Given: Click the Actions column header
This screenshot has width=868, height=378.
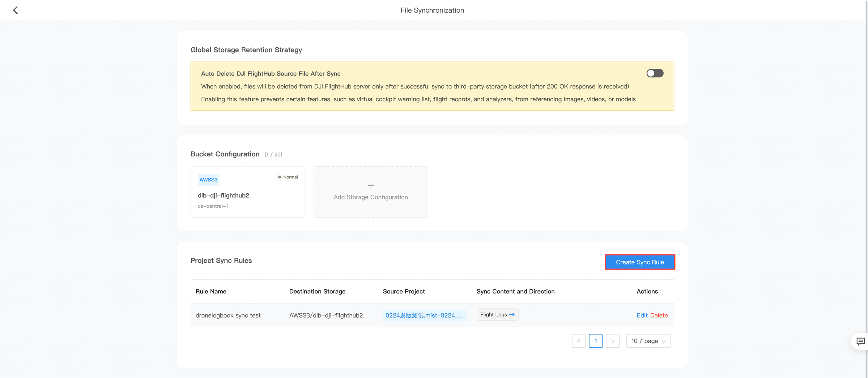Looking at the screenshot, I should [647, 291].
